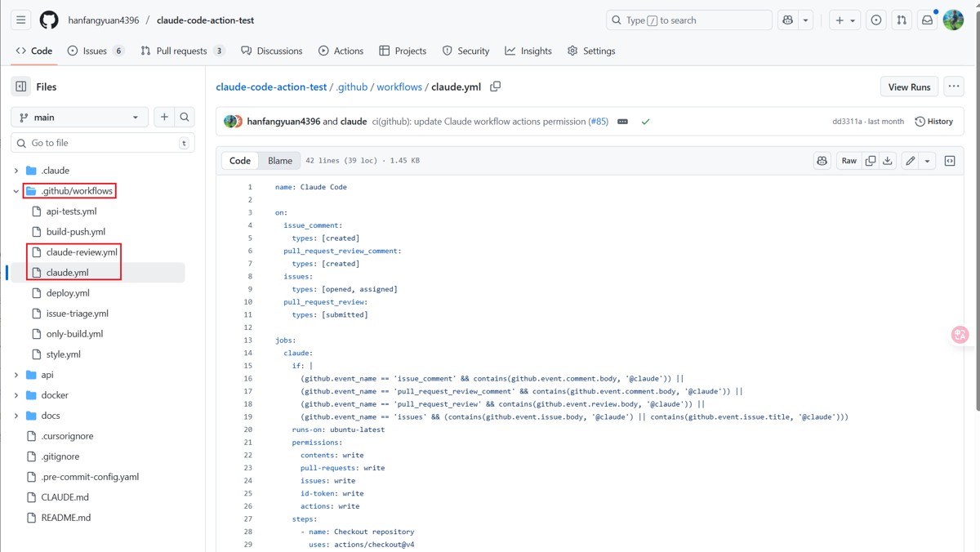Screen dimensions: 980x552
Task: Expand the api folder
Action: pyautogui.click(x=16, y=375)
